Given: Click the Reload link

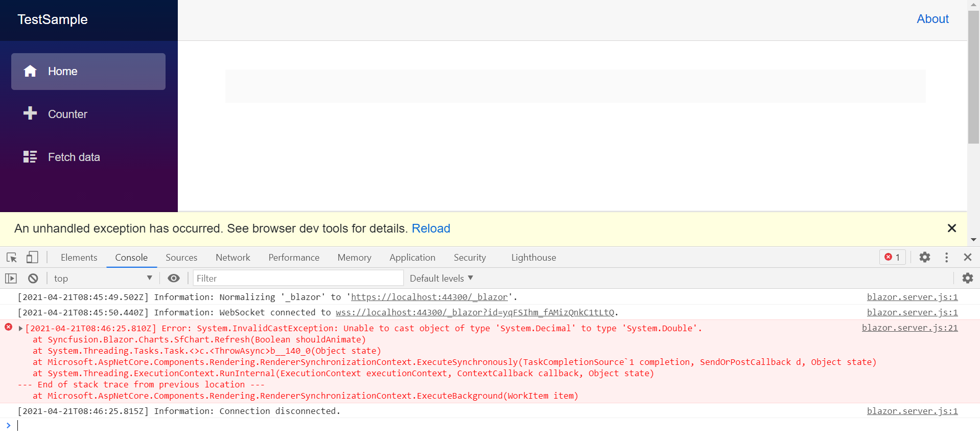Looking at the screenshot, I should [431, 228].
